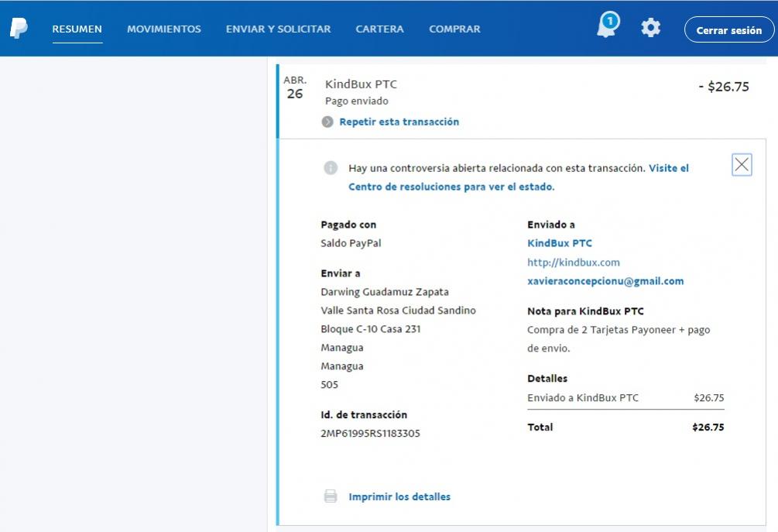This screenshot has height=532, width=778.
Task: Close the transaction details panel
Action: click(742, 165)
